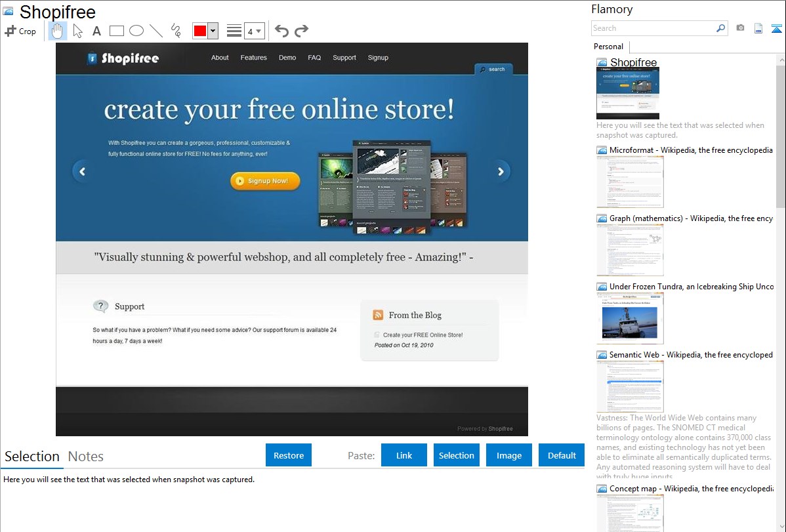The height and width of the screenshot is (532, 786).
Task: Click the red color swatch
Action: click(200, 31)
